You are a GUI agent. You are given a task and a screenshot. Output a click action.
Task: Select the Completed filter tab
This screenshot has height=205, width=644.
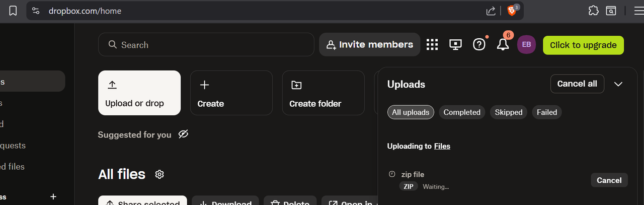462,112
